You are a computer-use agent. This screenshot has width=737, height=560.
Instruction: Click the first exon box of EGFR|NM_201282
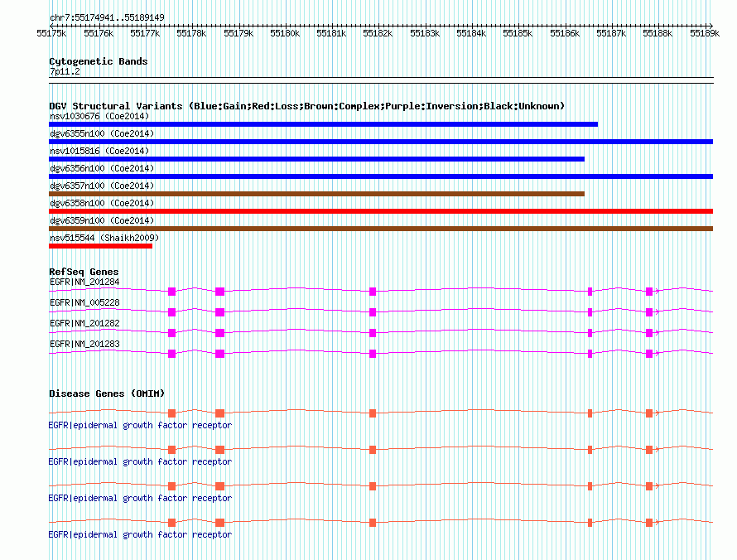pyautogui.click(x=172, y=333)
